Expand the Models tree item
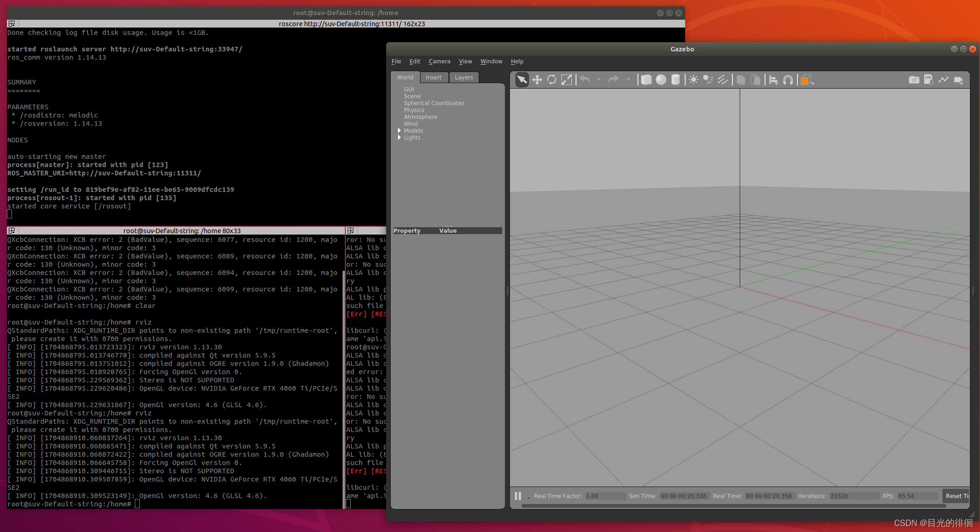Viewport: 980px width, 532px height. pos(399,131)
